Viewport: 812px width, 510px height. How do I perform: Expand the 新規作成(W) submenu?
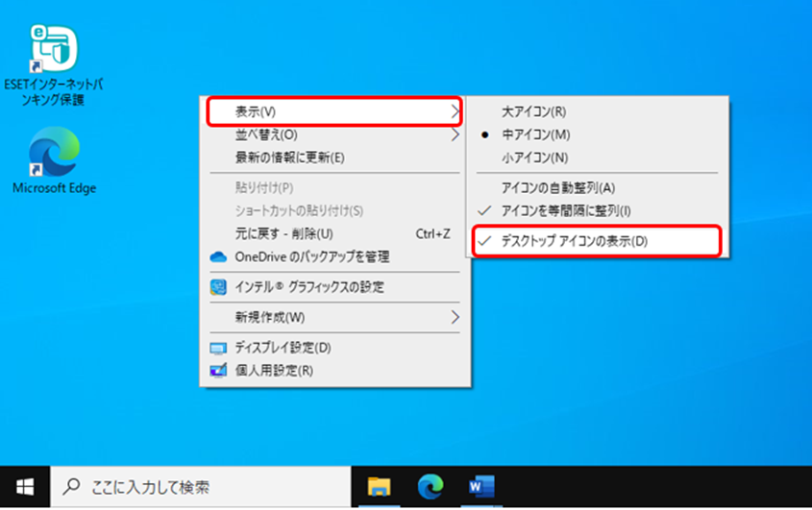tap(335, 317)
